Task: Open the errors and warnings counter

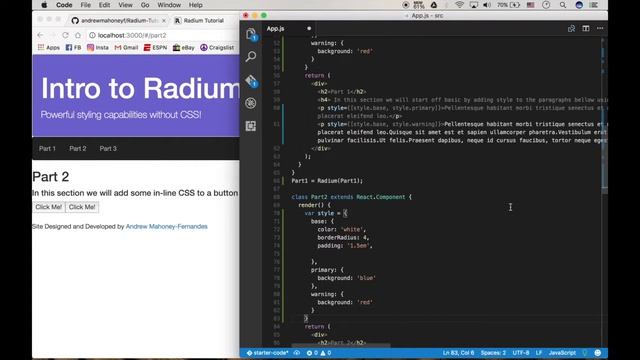Action: point(319,353)
